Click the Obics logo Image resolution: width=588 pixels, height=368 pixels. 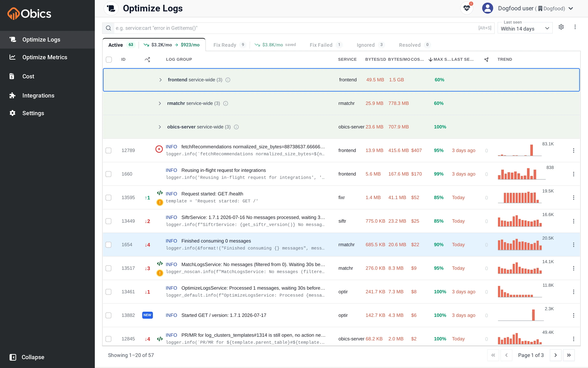click(29, 14)
